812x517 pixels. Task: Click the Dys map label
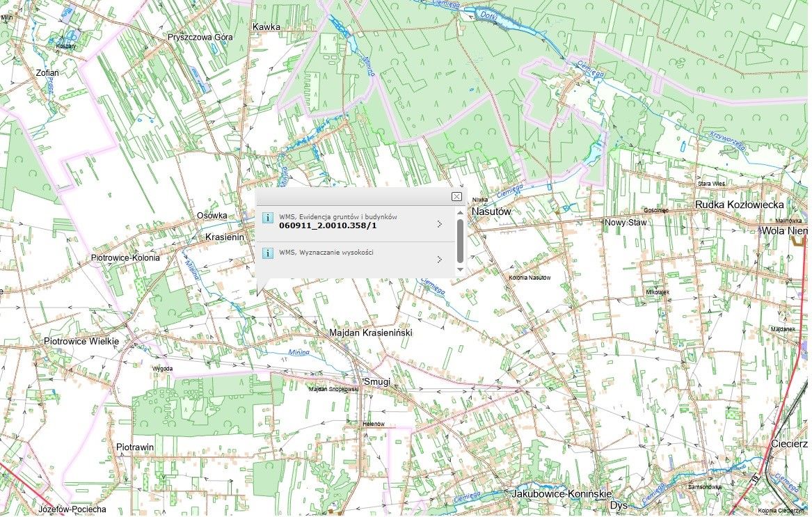[x=619, y=505]
